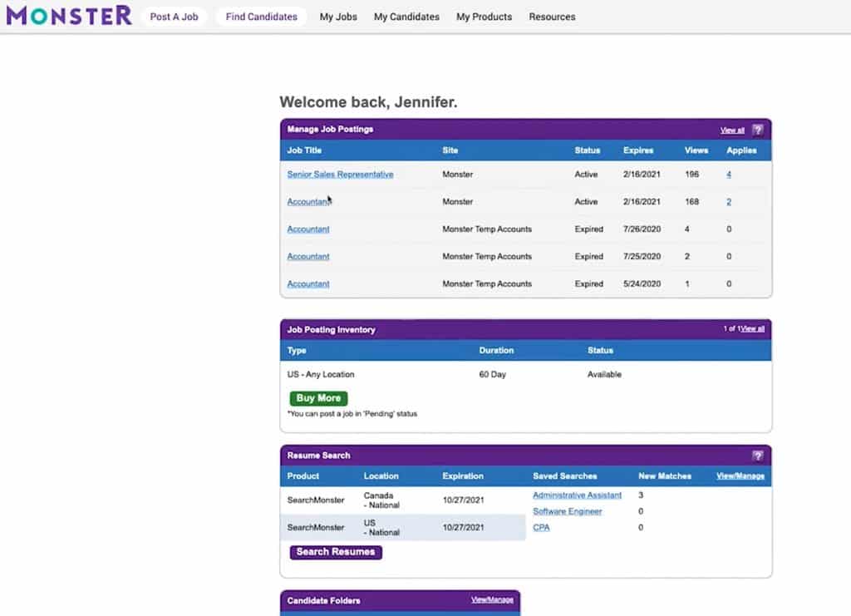
Task: View all job postings
Action: click(x=732, y=130)
